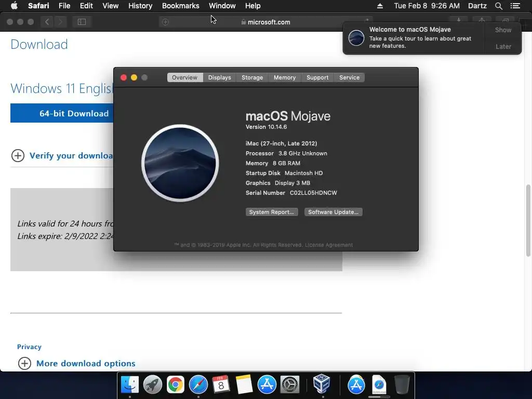Viewport: 532px width, 399px height.
Task: Open the Help menu
Action: click(253, 6)
